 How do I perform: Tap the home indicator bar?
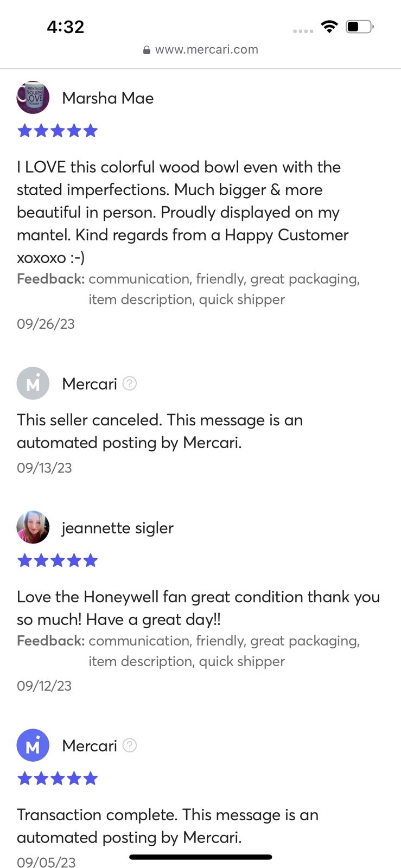tap(201, 857)
